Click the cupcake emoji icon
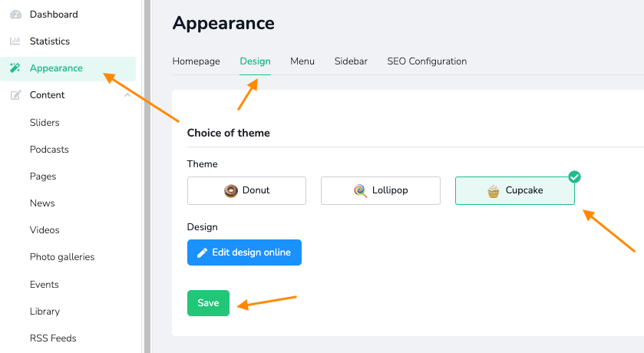 coord(494,191)
